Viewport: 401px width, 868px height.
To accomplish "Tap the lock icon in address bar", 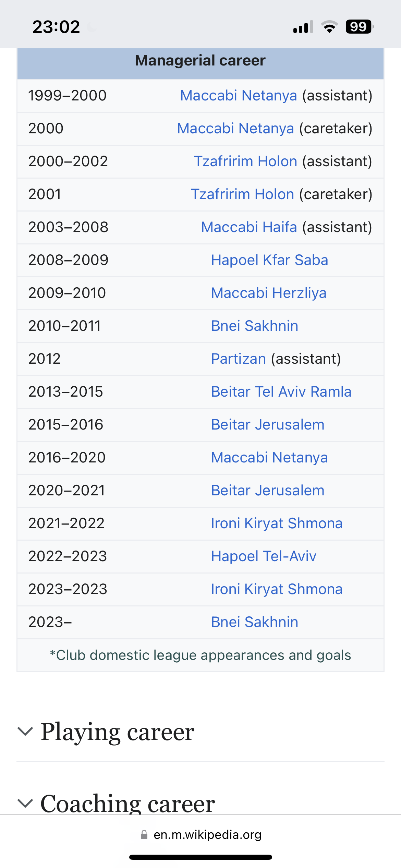I will pyautogui.click(x=144, y=835).
